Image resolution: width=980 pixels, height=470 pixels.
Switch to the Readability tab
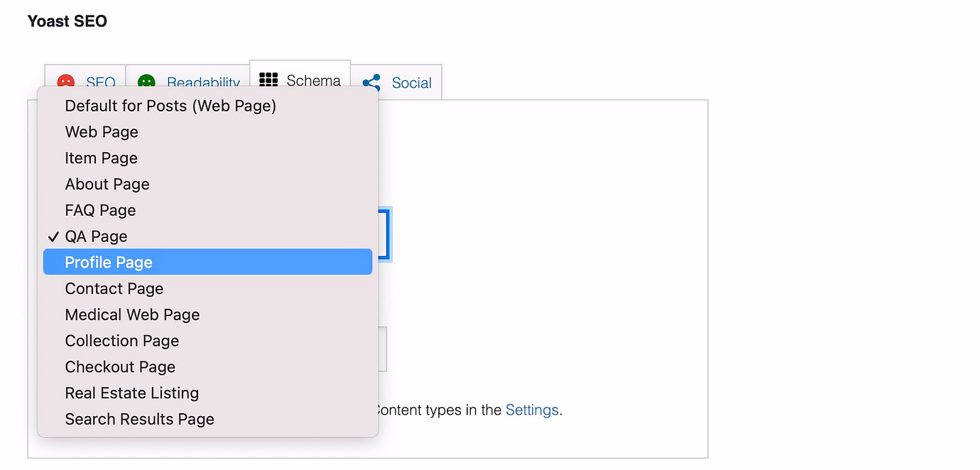click(x=203, y=82)
